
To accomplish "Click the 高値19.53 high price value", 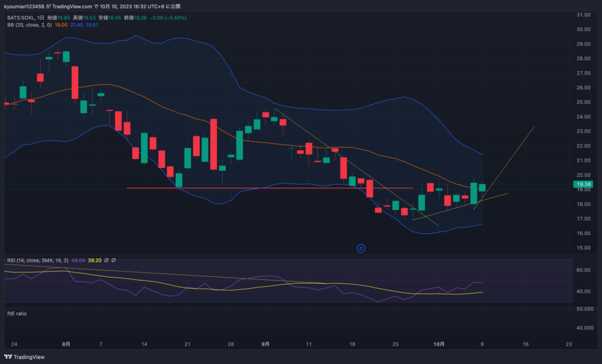I will click(x=84, y=18).
